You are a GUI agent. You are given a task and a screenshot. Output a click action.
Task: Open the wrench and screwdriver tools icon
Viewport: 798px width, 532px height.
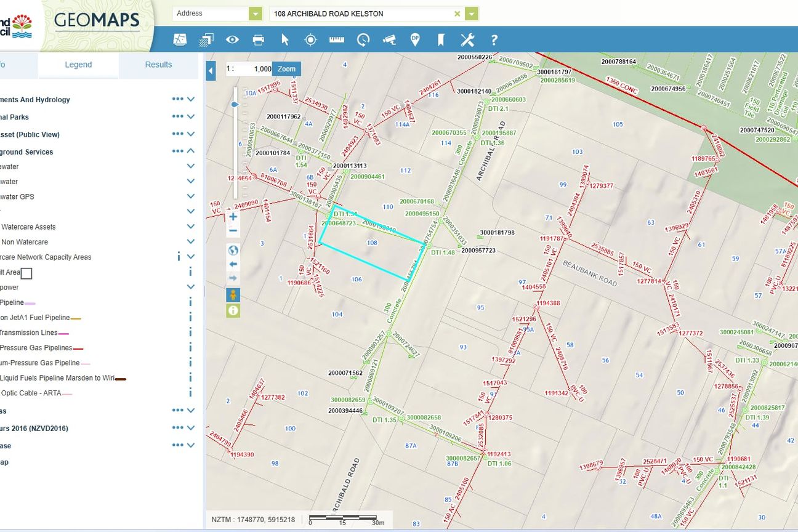coord(467,40)
